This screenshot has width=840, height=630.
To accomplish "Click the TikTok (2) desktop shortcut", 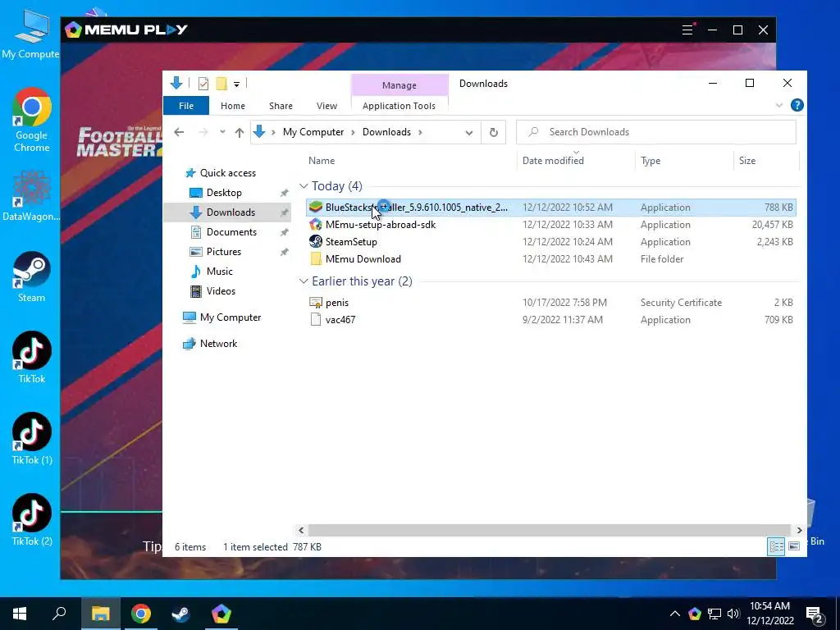I will (x=32, y=520).
